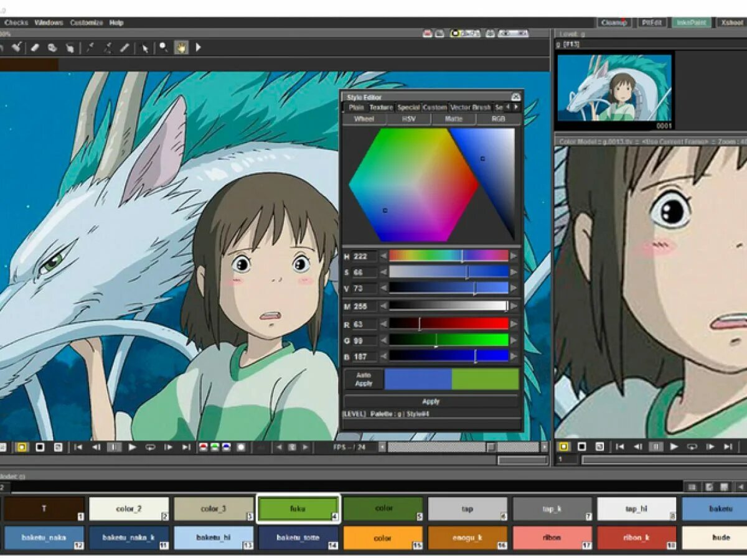Open the PltEdit room
Image resolution: width=747 pixels, height=560 pixels.
point(652,22)
